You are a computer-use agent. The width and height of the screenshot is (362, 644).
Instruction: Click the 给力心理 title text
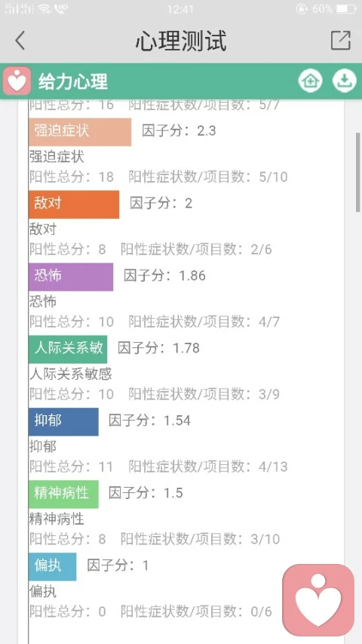point(73,82)
